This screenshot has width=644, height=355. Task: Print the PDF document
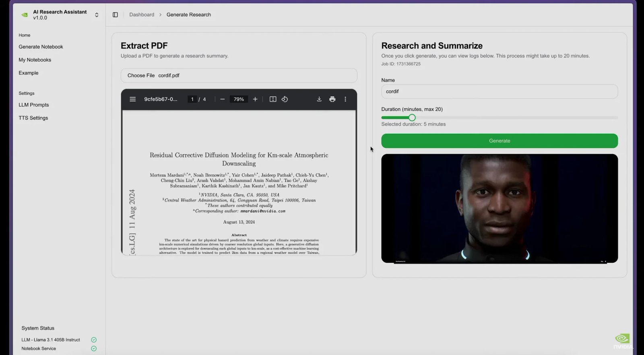(x=332, y=99)
